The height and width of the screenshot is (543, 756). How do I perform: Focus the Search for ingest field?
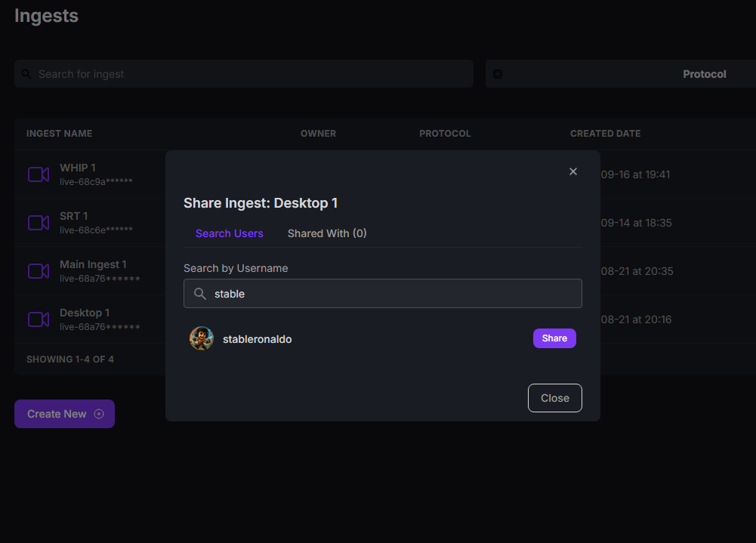click(249, 74)
